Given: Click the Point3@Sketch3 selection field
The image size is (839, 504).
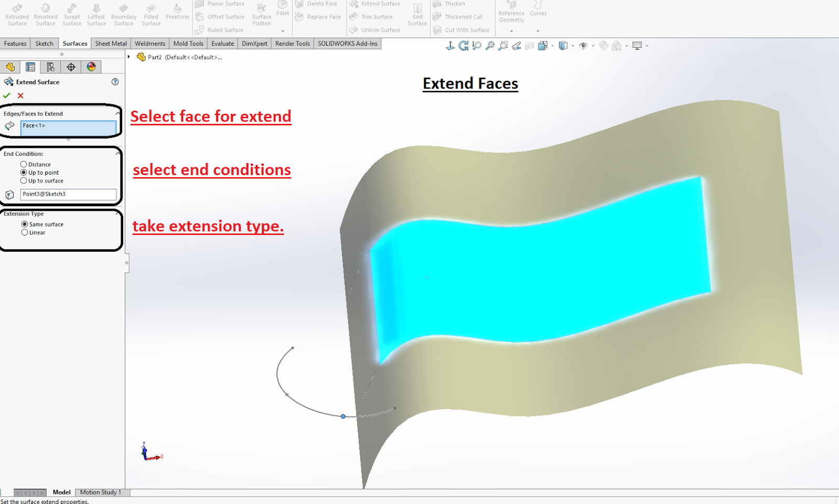Looking at the screenshot, I should tap(68, 194).
